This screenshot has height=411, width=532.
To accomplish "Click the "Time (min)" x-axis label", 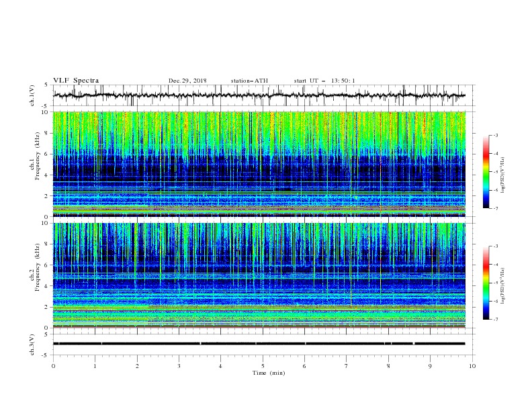I will [x=269, y=373].
